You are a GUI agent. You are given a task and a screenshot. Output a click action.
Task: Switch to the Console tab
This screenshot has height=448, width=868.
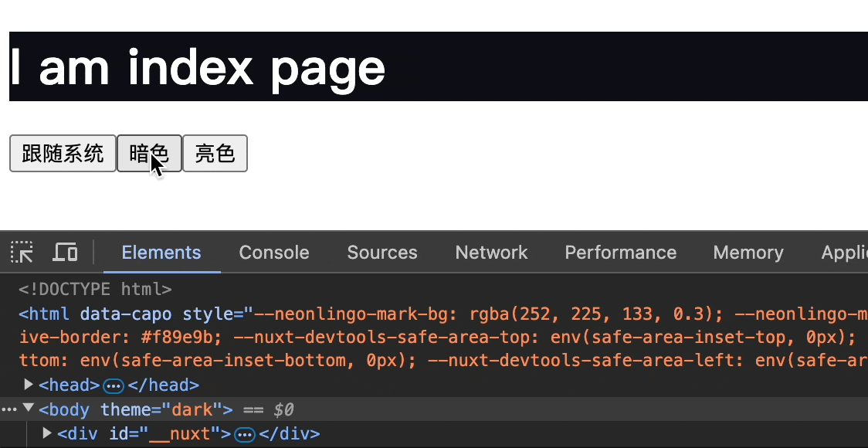274,253
